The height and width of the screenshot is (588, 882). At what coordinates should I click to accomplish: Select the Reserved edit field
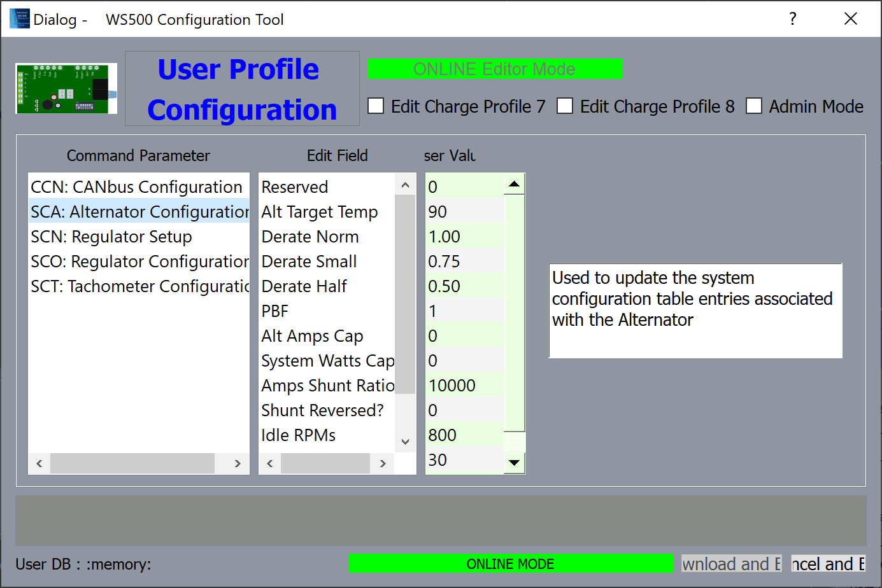coord(327,186)
